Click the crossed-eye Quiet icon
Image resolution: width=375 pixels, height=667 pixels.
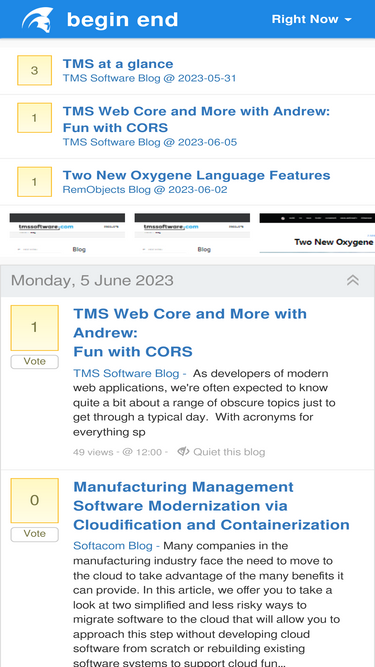[x=183, y=451]
